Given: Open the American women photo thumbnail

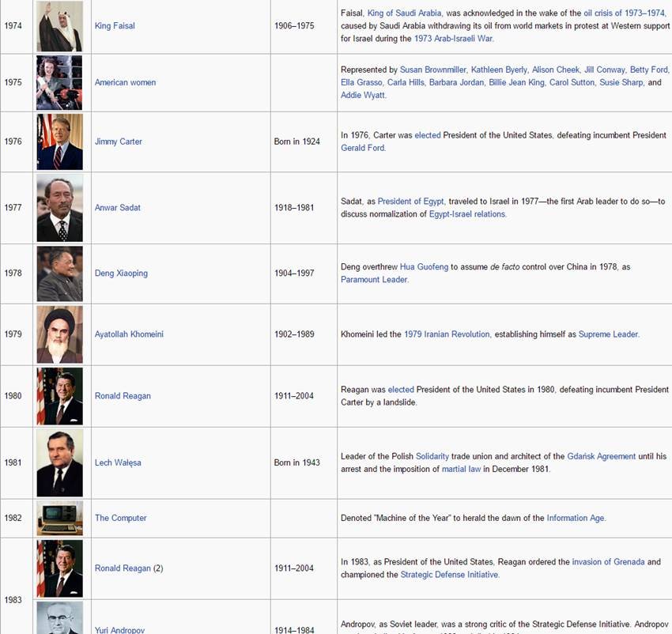Looking at the screenshot, I should 59,82.
